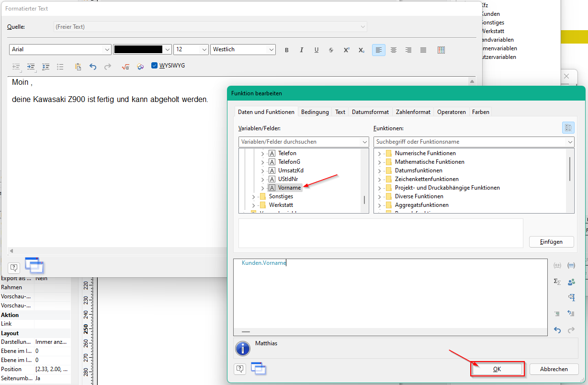Toggle underline formatting
Image resolution: width=588 pixels, height=385 pixels.
click(317, 50)
